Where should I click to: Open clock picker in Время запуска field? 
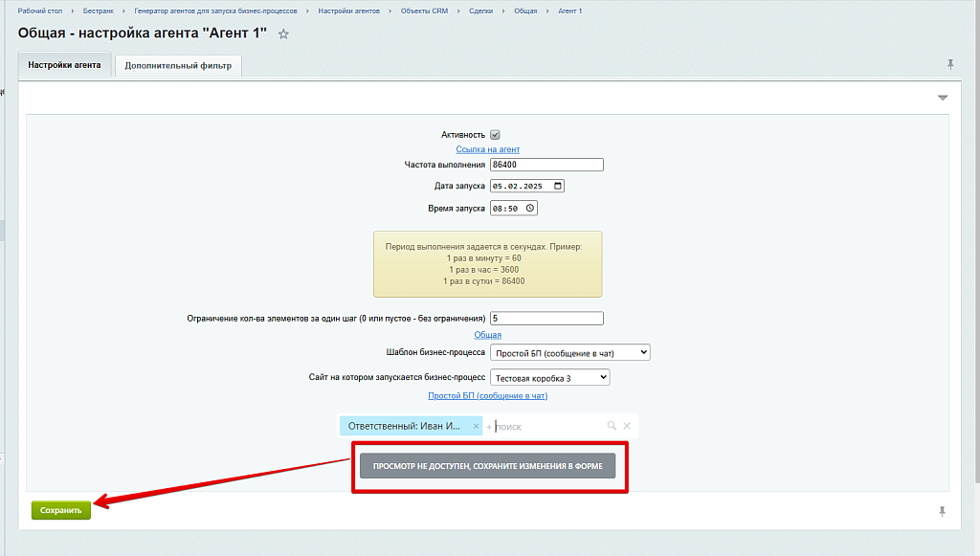point(530,208)
